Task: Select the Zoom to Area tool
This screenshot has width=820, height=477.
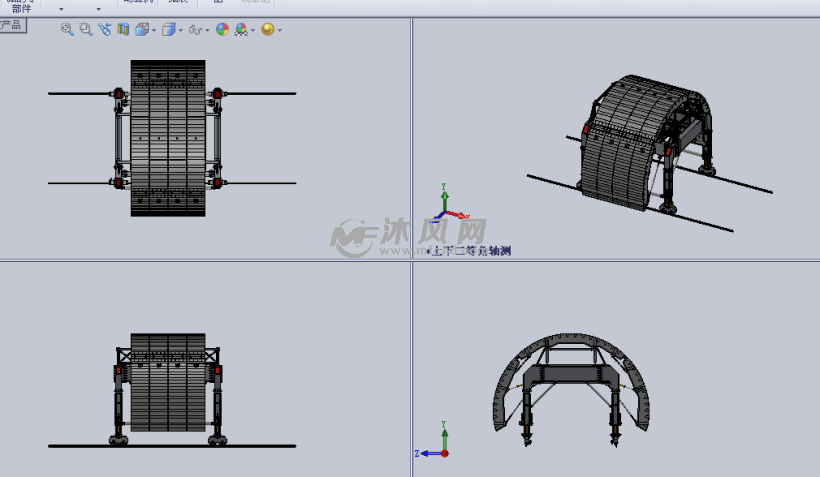Action: pos(85,30)
